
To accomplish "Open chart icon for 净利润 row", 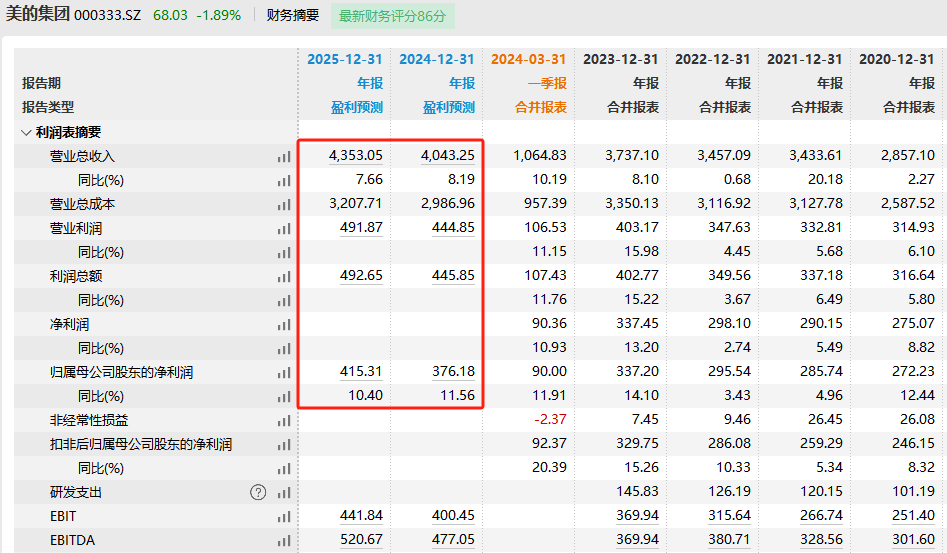I will (284, 325).
